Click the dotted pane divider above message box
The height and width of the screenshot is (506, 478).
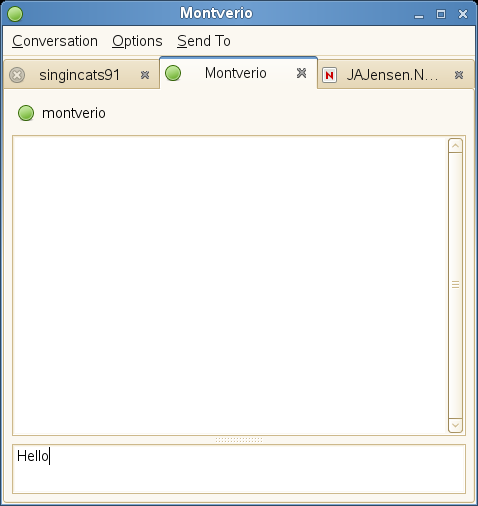click(239, 440)
